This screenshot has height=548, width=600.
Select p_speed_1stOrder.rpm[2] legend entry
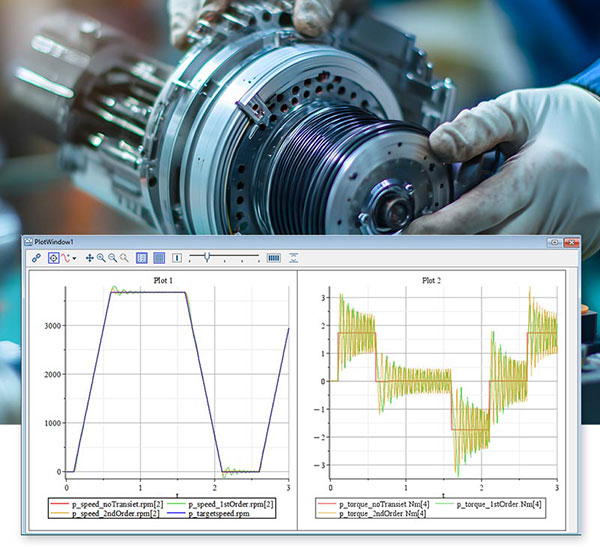(x=220, y=504)
